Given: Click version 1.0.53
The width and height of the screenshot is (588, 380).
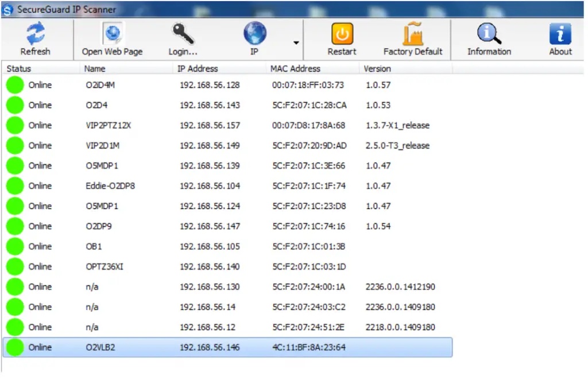Looking at the screenshot, I should (x=378, y=105).
